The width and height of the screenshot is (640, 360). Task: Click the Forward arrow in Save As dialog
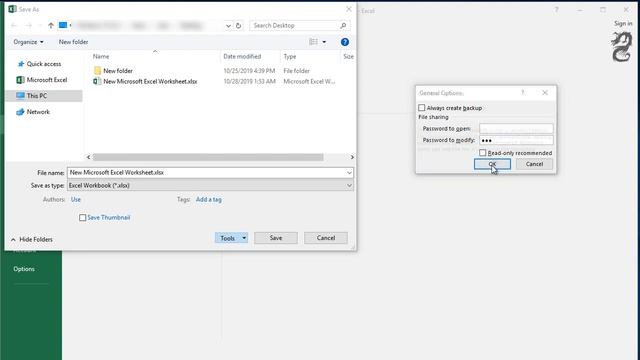(29, 25)
